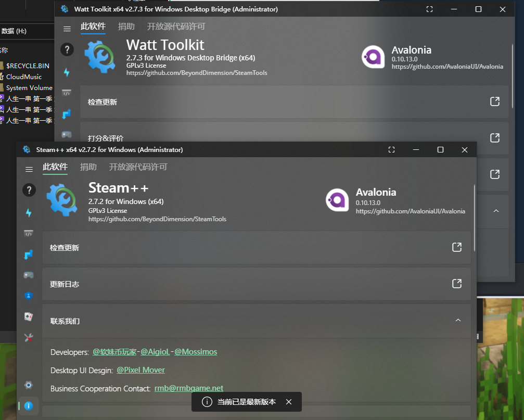Click Third external link icon in Watt Toolkit window

[495, 174]
